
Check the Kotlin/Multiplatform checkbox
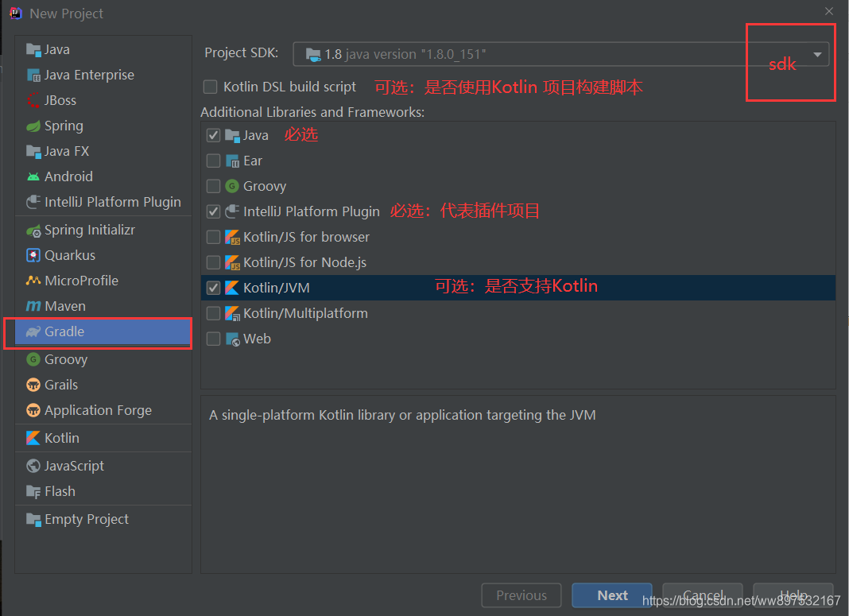(213, 313)
